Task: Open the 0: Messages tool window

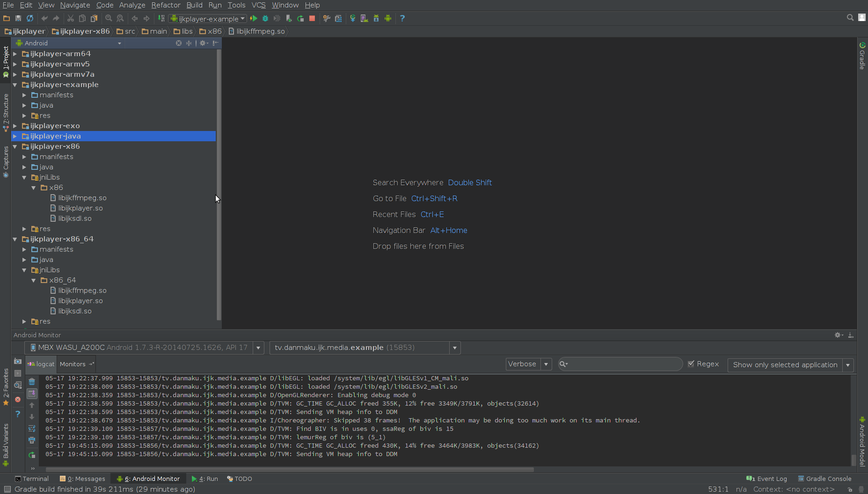Action: click(x=82, y=479)
